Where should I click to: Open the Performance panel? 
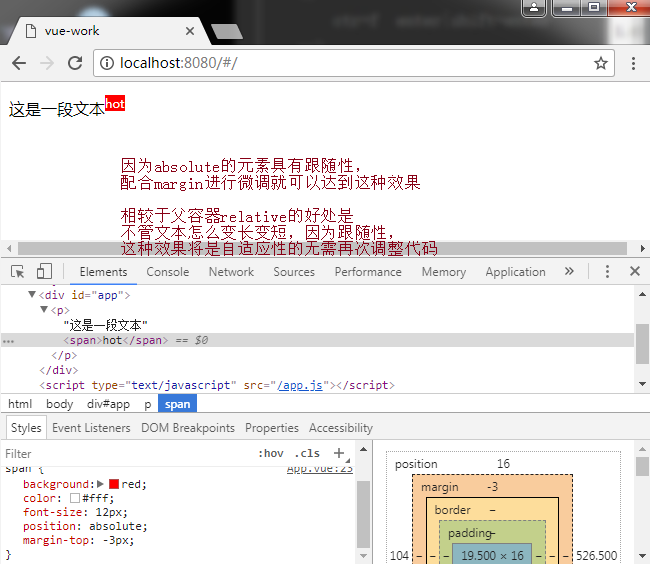click(x=368, y=272)
